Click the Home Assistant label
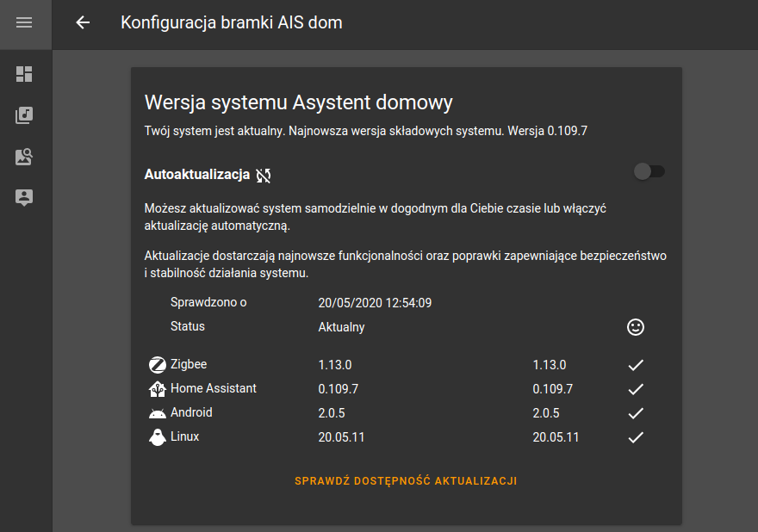This screenshot has width=758, height=532. coord(214,388)
